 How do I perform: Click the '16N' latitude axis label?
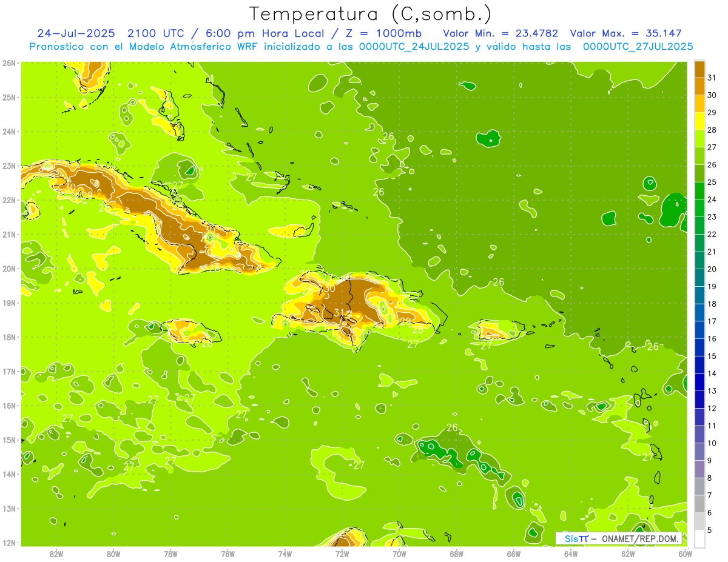(9, 405)
